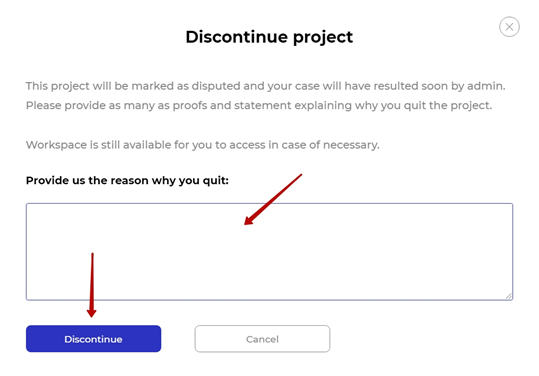The image size is (539, 376).
Task: Abort discontinuing with the white Cancel button
Action: coord(262,339)
